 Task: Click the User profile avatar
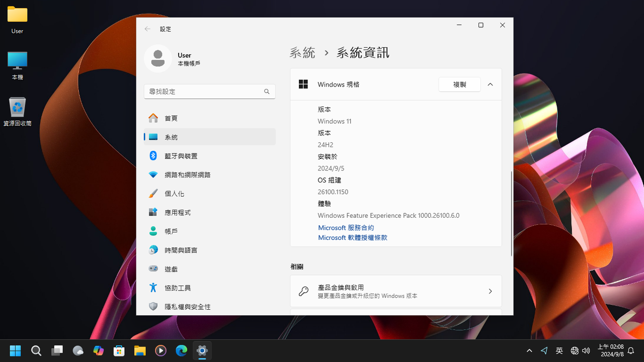click(158, 58)
